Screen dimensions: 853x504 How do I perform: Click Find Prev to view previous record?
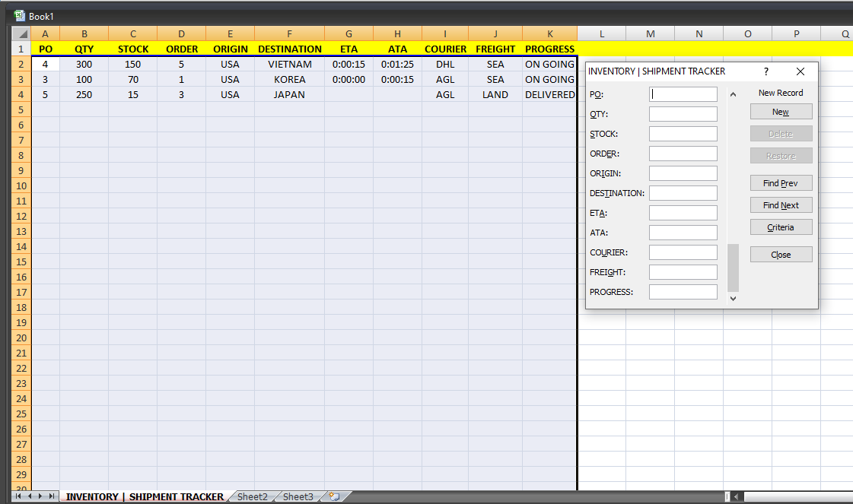(x=781, y=182)
